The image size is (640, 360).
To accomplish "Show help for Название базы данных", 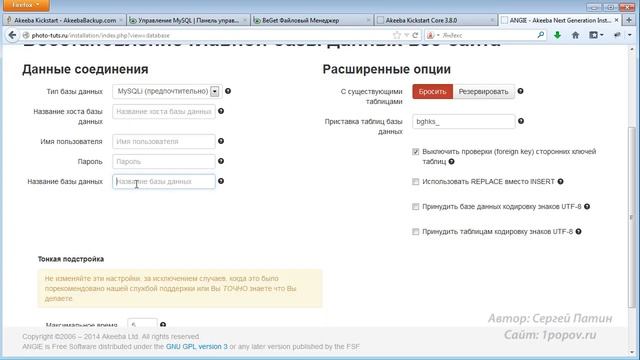I will coord(221,181).
